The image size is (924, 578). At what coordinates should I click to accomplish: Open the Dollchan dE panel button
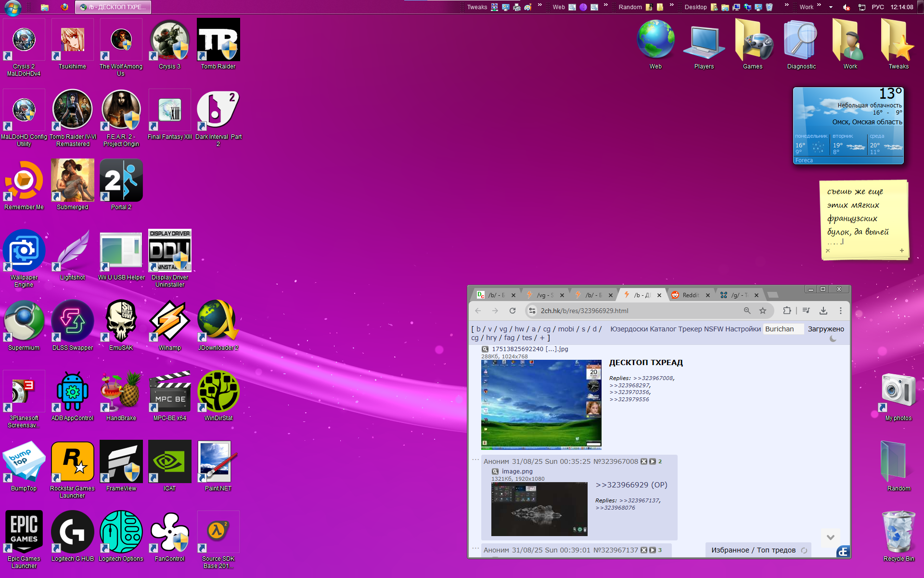[x=843, y=552]
